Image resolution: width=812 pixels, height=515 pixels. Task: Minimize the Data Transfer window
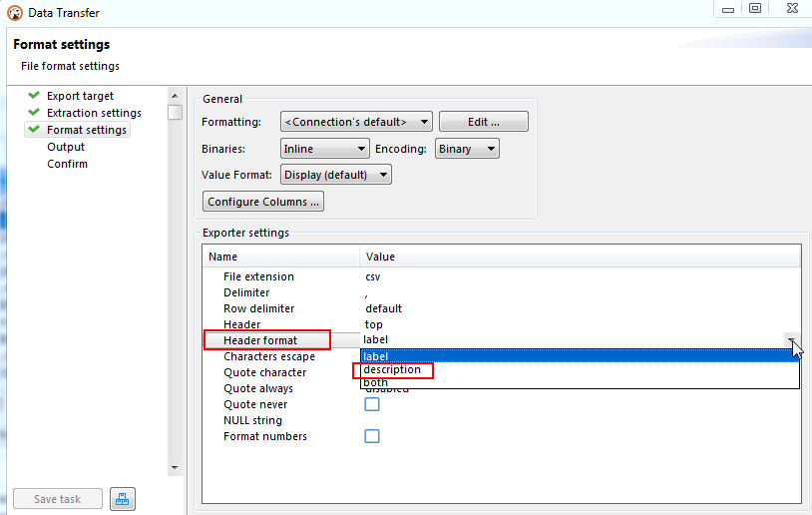[x=728, y=9]
